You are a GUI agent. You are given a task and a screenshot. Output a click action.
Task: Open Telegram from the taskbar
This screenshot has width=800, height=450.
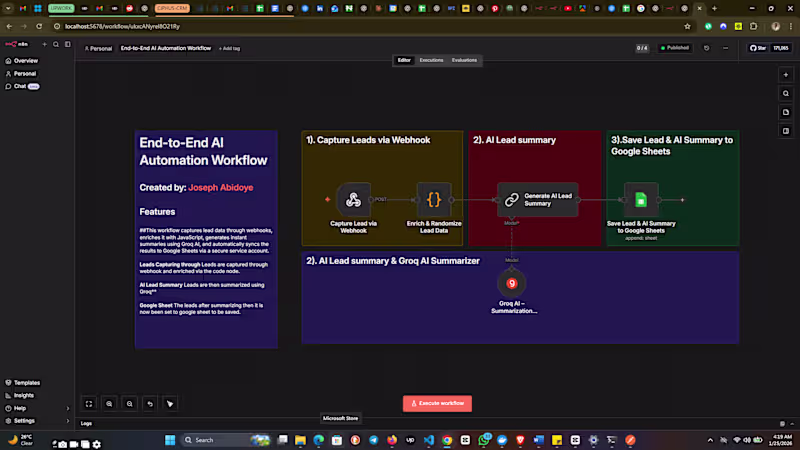click(x=373, y=440)
